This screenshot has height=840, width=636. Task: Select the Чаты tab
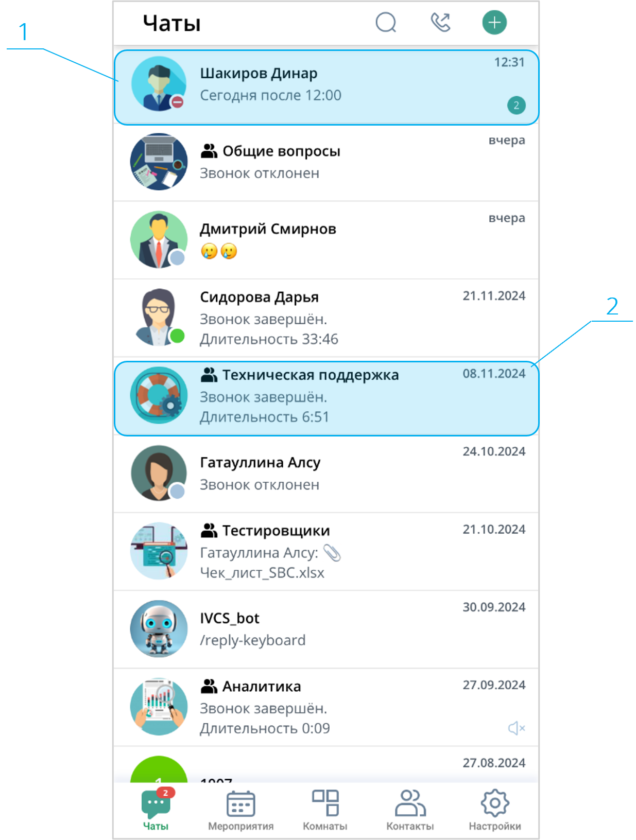(156, 810)
